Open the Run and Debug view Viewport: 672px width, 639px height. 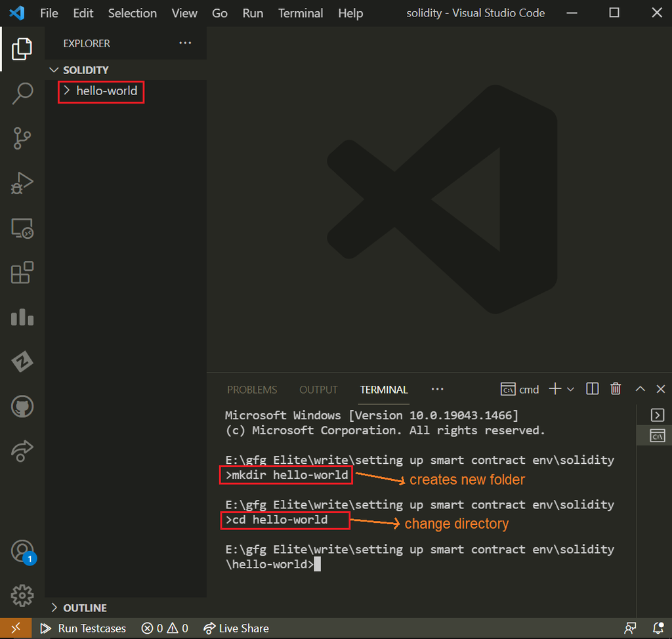pos(22,183)
